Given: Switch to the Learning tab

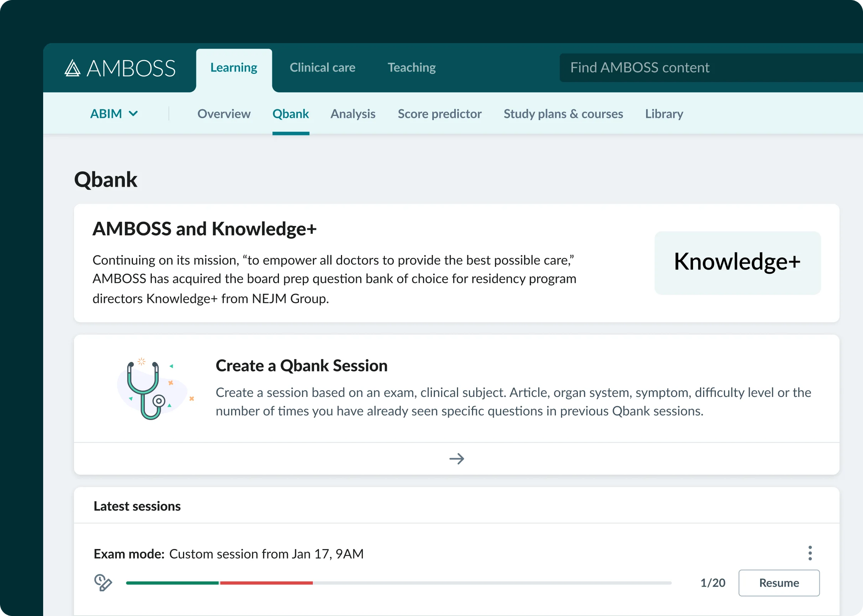Looking at the screenshot, I should point(234,68).
